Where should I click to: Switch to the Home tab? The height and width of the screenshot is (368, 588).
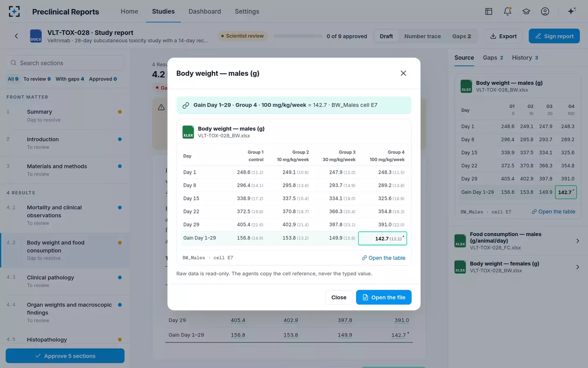tap(129, 11)
